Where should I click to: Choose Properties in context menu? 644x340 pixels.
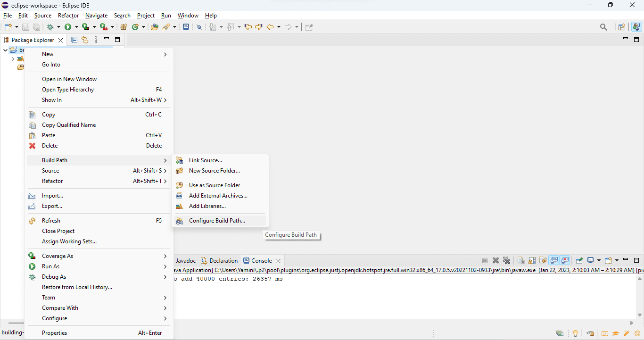click(99, 333)
